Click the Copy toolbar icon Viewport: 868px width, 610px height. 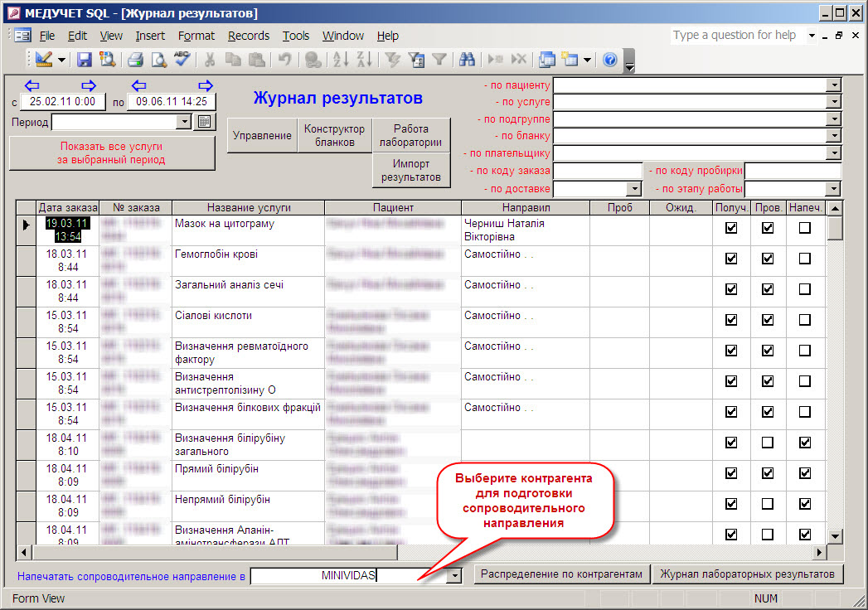(233, 59)
